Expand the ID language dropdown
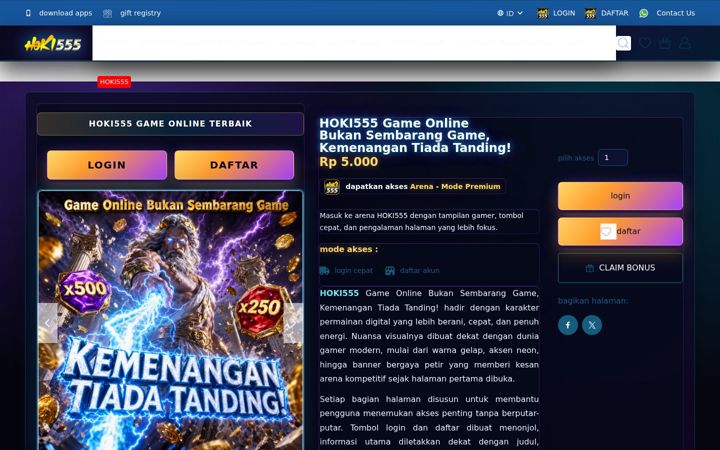 tap(510, 13)
